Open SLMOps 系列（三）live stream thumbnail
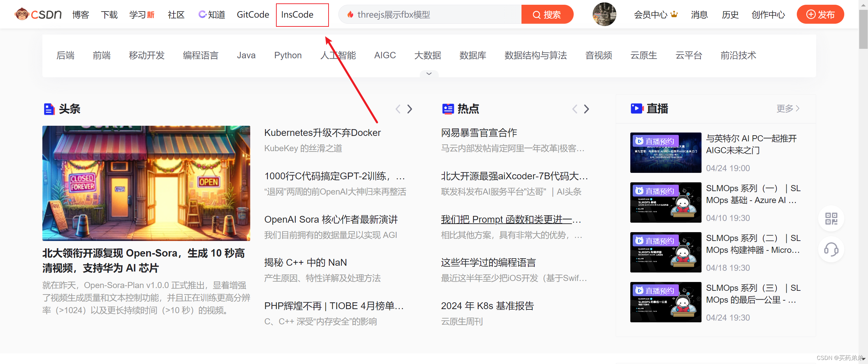The width and height of the screenshot is (868, 364). [x=666, y=302]
